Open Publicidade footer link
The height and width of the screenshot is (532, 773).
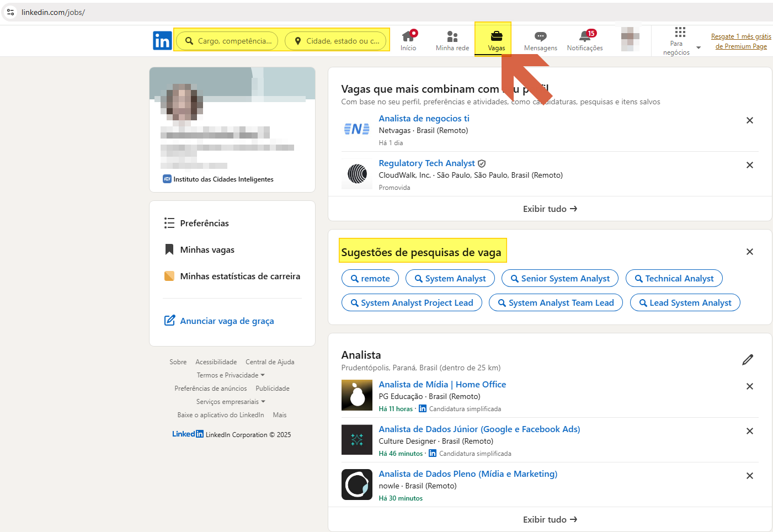[x=273, y=389]
